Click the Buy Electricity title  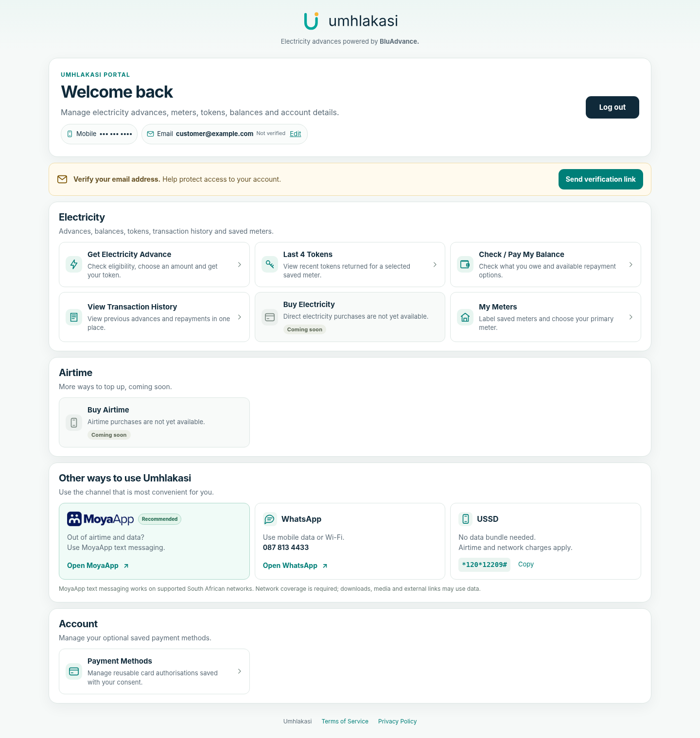(x=309, y=305)
